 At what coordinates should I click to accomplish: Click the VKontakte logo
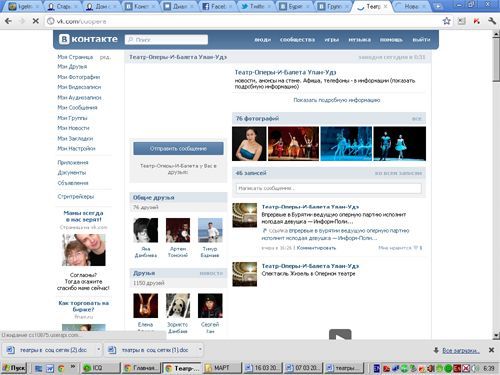pos(88,39)
